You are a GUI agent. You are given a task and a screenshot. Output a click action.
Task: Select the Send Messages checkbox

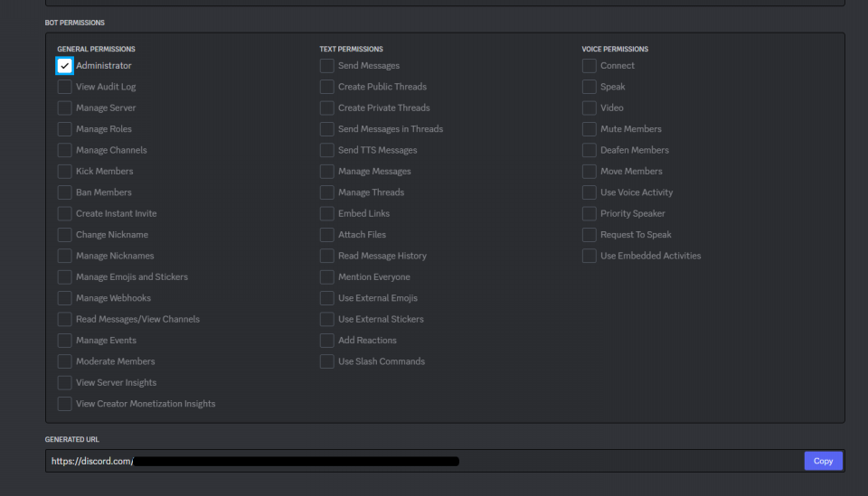point(326,66)
